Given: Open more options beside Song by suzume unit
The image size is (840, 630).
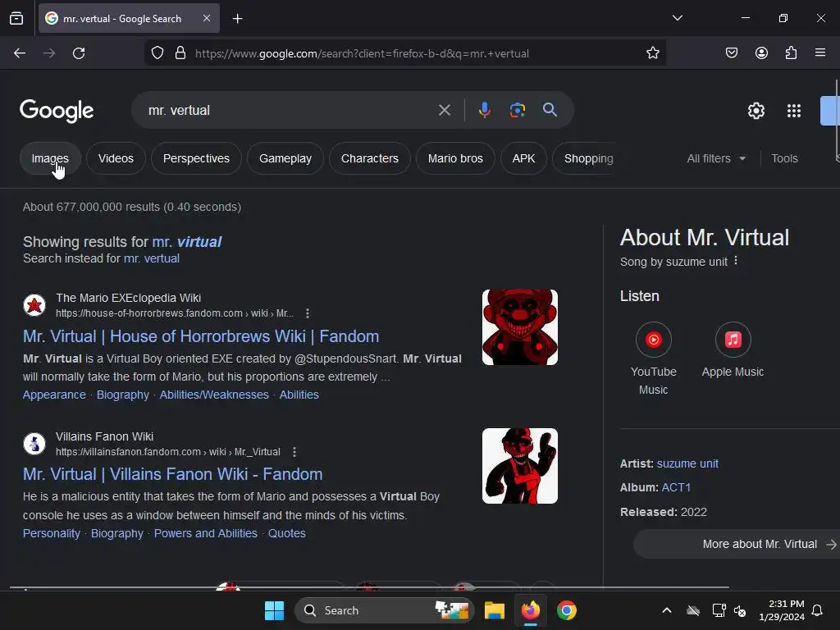Looking at the screenshot, I should [736, 260].
